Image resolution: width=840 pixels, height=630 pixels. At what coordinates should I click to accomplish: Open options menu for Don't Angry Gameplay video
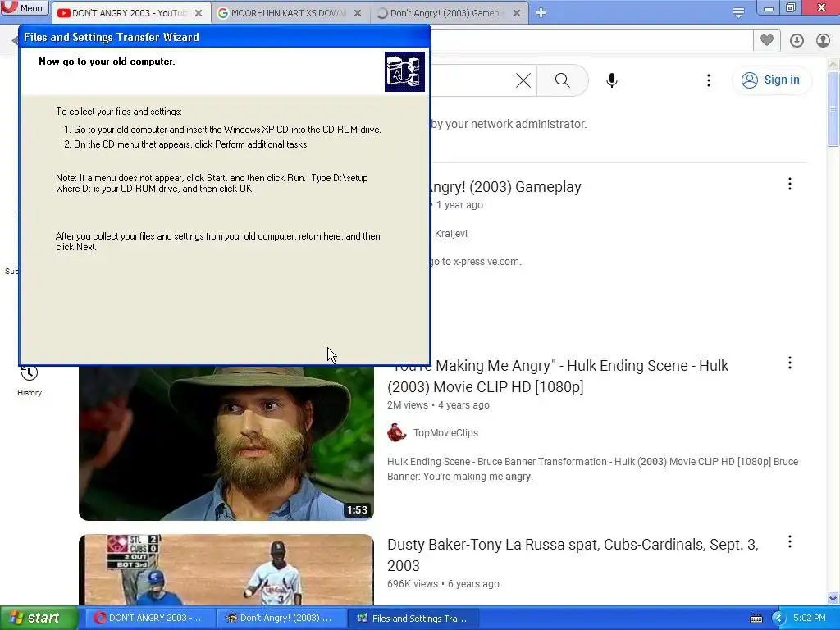(x=790, y=185)
